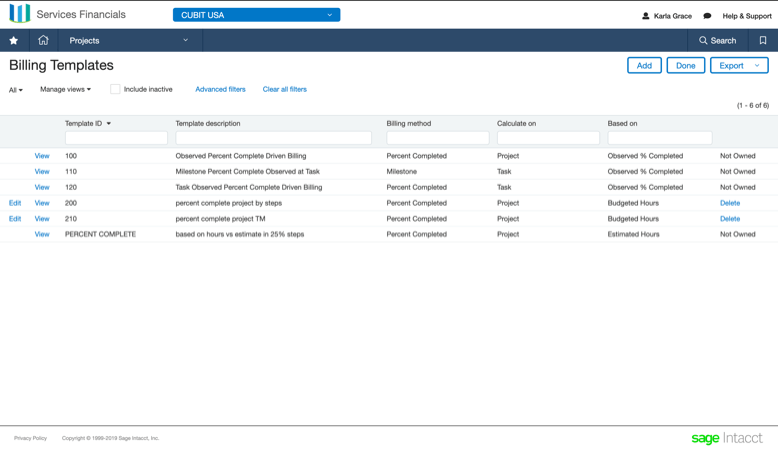Click the Sage Intacct footer logo
Image resolution: width=778 pixels, height=451 pixels.
click(x=726, y=438)
